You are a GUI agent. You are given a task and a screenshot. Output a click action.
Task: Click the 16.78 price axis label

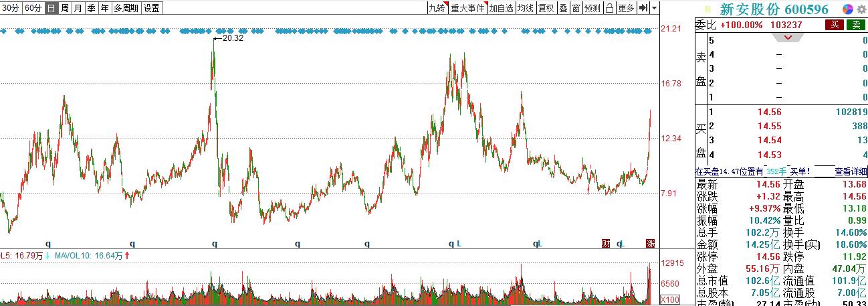pyautogui.click(x=671, y=84)
